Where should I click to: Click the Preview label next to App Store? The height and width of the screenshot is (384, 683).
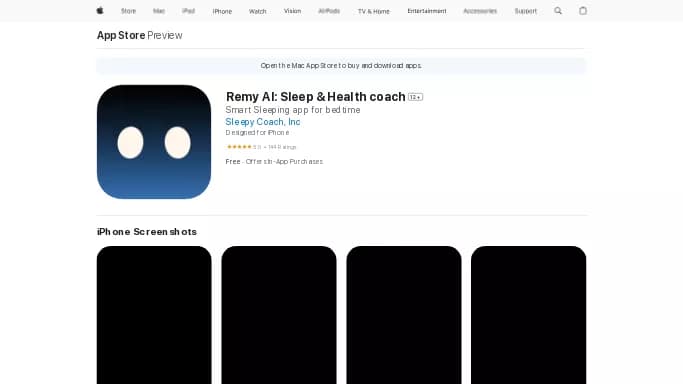coord(165,35)
